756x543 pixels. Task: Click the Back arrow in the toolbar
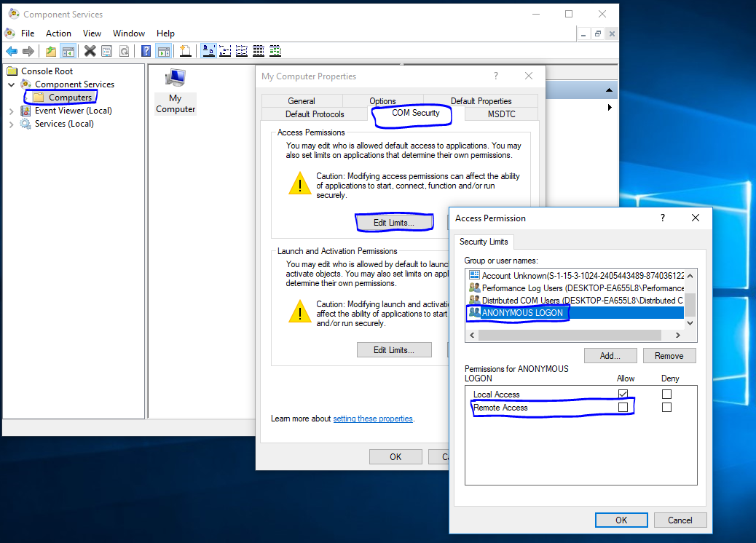12,51
